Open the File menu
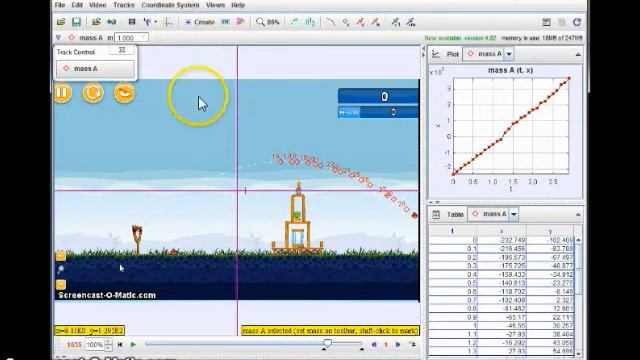 [60, 5]
